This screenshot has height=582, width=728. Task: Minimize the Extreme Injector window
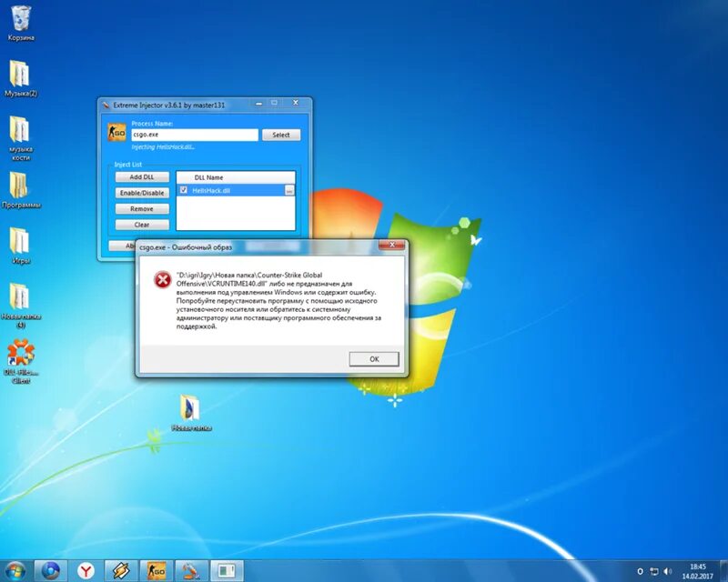(x=259, y=103)
